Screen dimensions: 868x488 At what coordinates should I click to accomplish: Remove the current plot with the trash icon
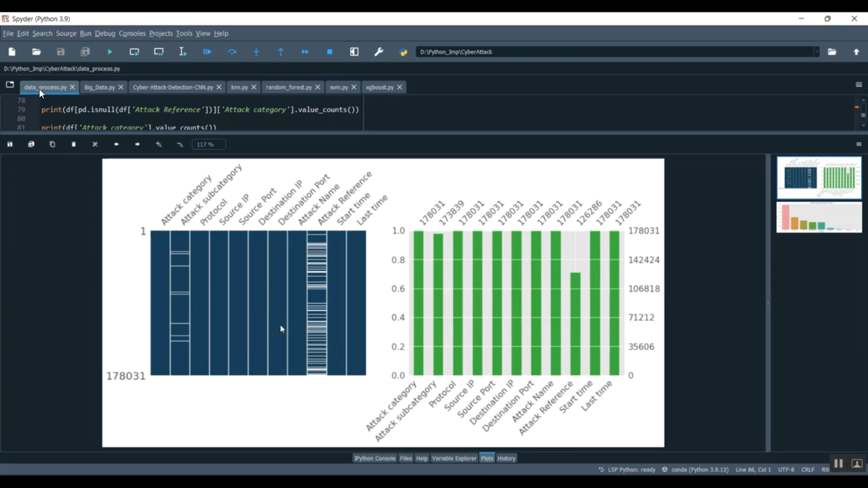tap(74, 145)
